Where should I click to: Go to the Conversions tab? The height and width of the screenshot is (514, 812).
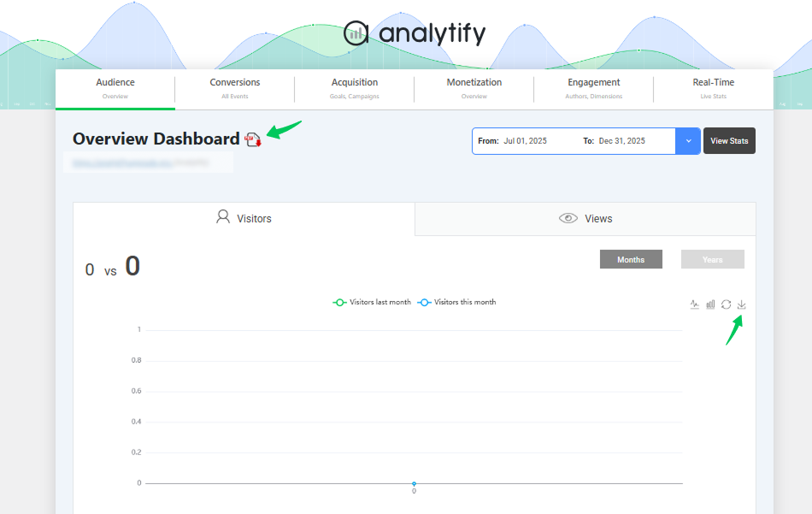click(x=235, y=88)
